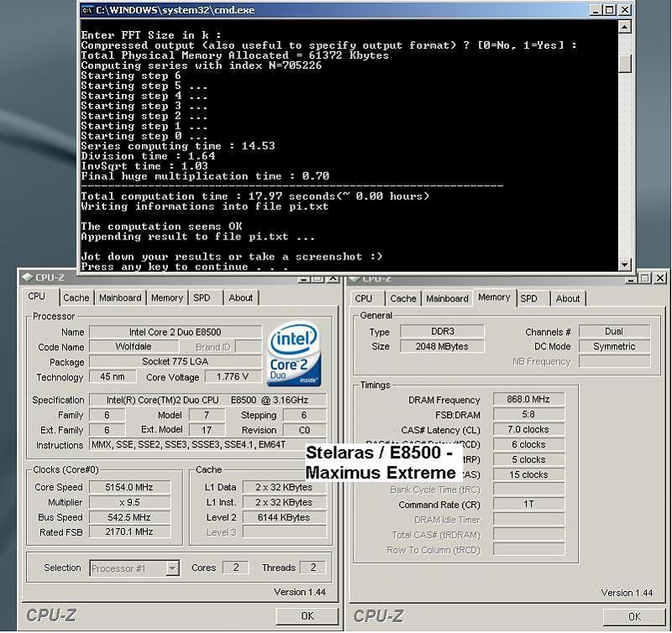This screenshot has width=672, height=633.
Task: Click OK in left CPU-Z window
Action: pos(307,616)
